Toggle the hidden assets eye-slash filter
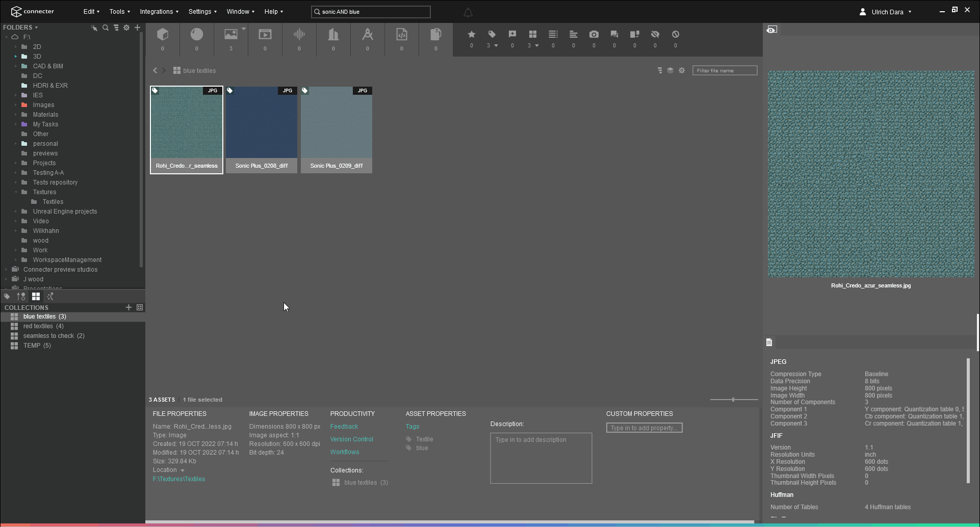Image resolution: width=980 pixels, height=527 pixels. point(655,34)
